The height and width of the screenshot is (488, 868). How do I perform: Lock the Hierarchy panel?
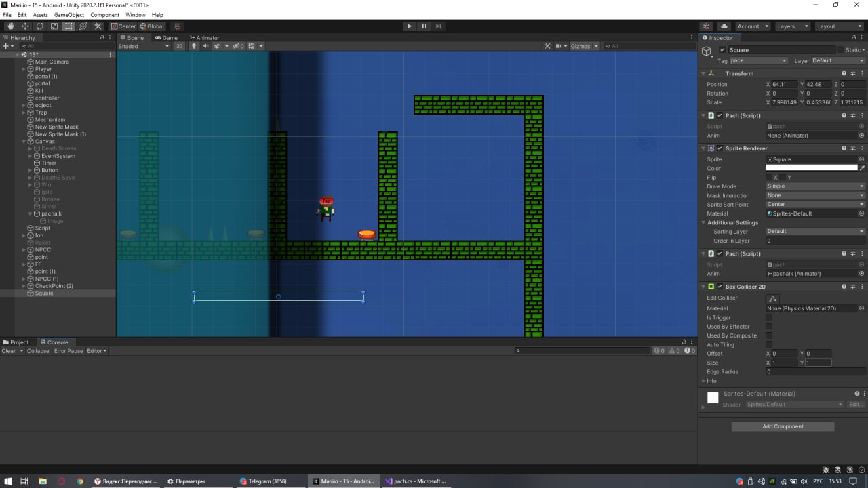102,38
